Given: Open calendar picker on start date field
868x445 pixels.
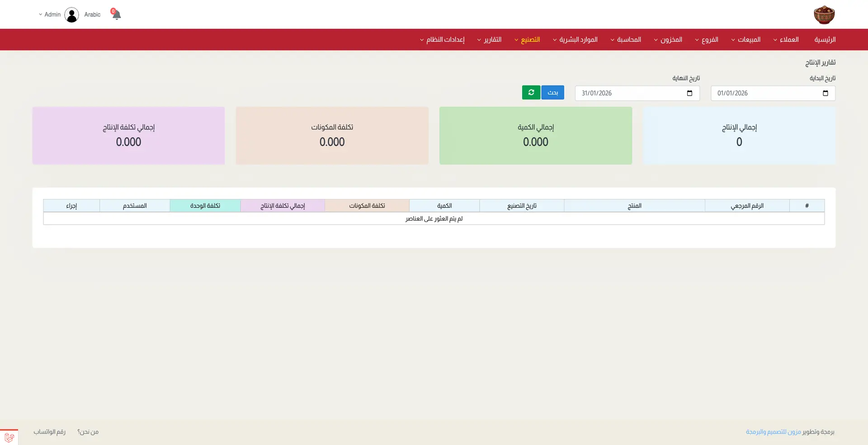Looking at the screenshot, I should coord(825,93).
